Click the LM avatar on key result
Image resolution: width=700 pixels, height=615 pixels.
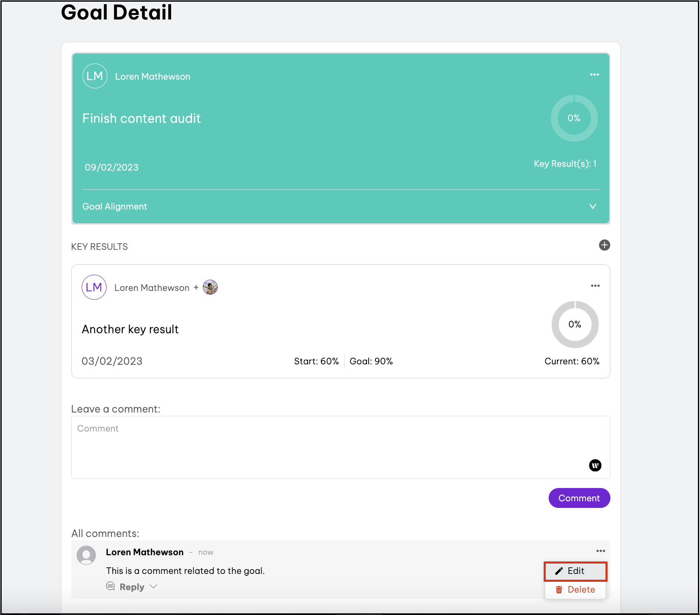tap(94, 287)
